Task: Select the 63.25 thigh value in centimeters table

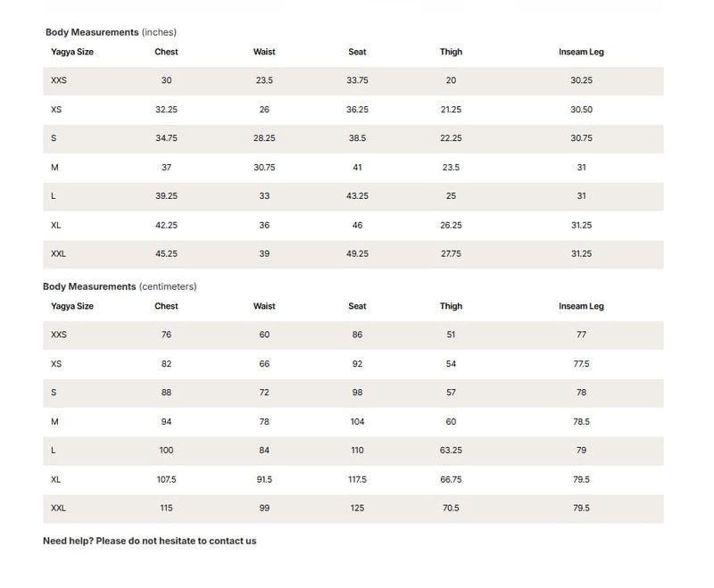Action: point(451,451)
